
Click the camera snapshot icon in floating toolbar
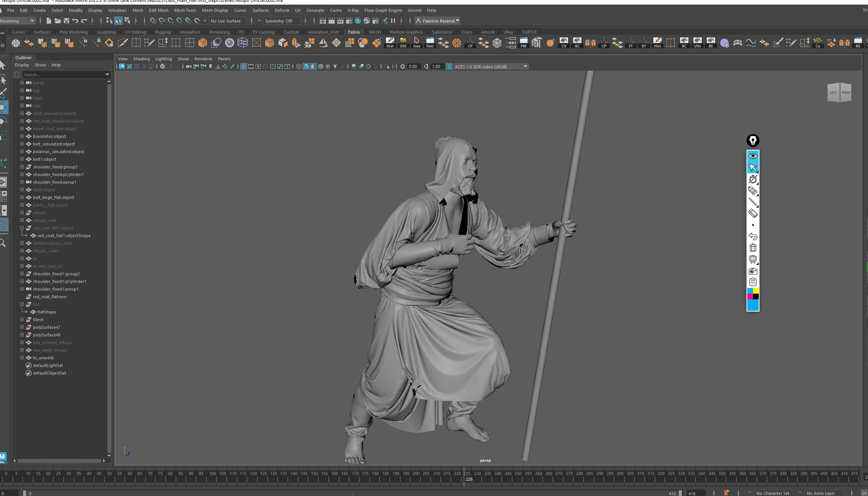click(753, 271)
